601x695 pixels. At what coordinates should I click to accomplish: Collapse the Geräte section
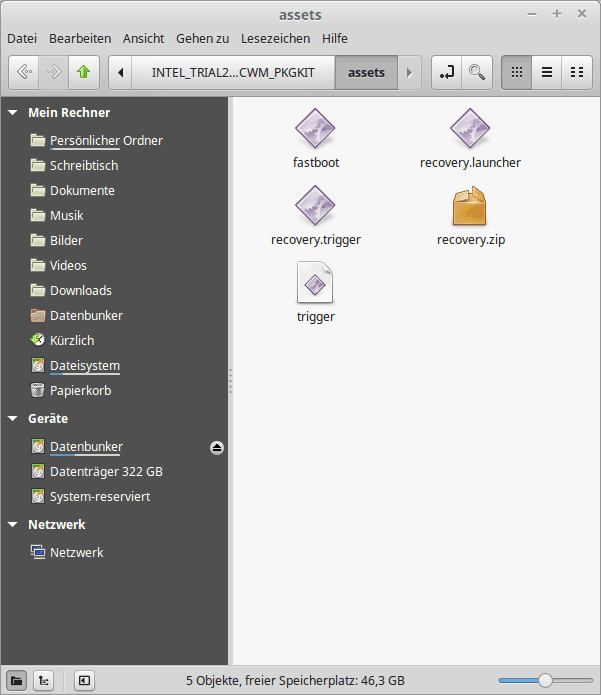[x=13, y=418]
